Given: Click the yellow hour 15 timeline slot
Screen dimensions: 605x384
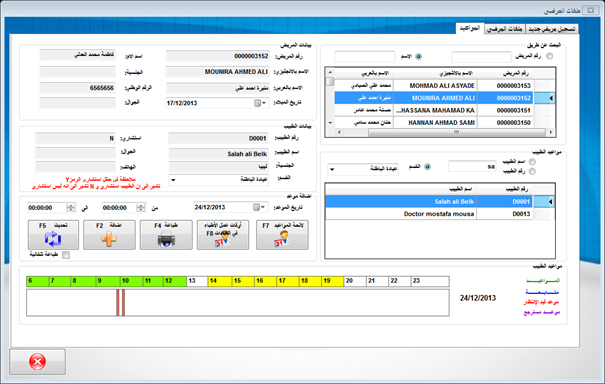Looking at the screenshot, I should coord(242,281).
